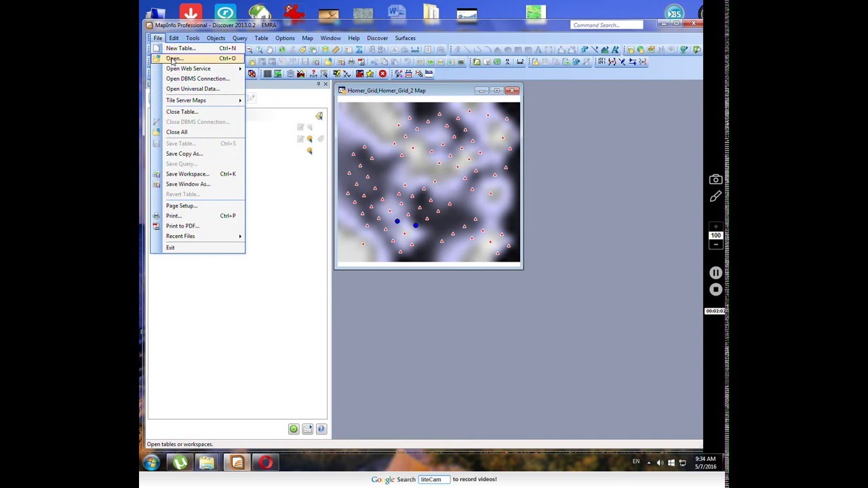This screenshot has width=868, height=488.
Task: Select Save Window As... entry
Action: click(x=197, y=184)
